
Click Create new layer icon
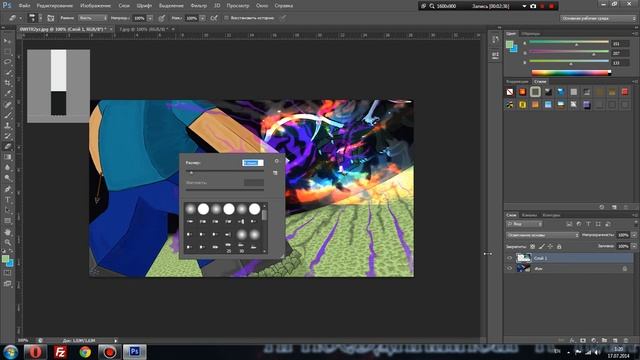click(615, 340)
